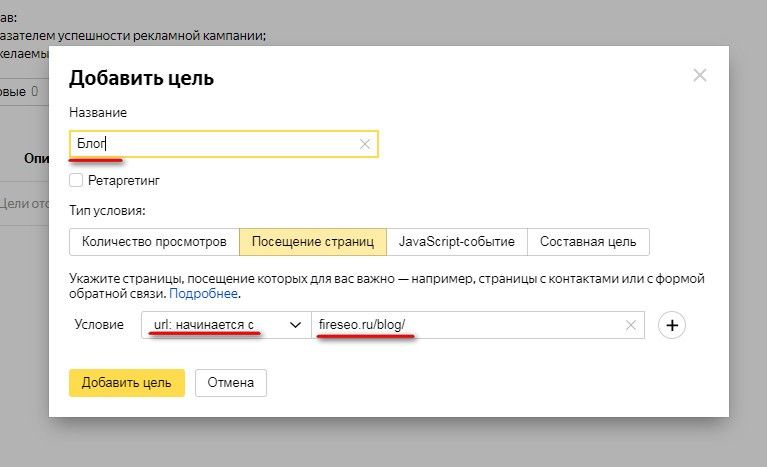The height and width of the screenshot is (467, 767).
Task: Select the Посещение страниц condition type
Action: pyautogui.click(x=313, y=242)
